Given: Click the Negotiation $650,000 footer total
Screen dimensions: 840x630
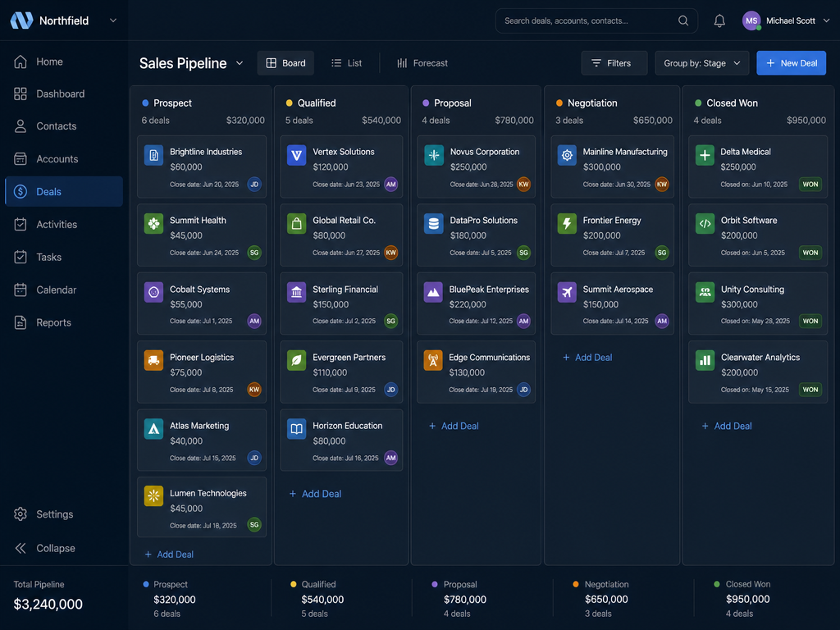Looking at the screenshot, I should coord(606,600).
